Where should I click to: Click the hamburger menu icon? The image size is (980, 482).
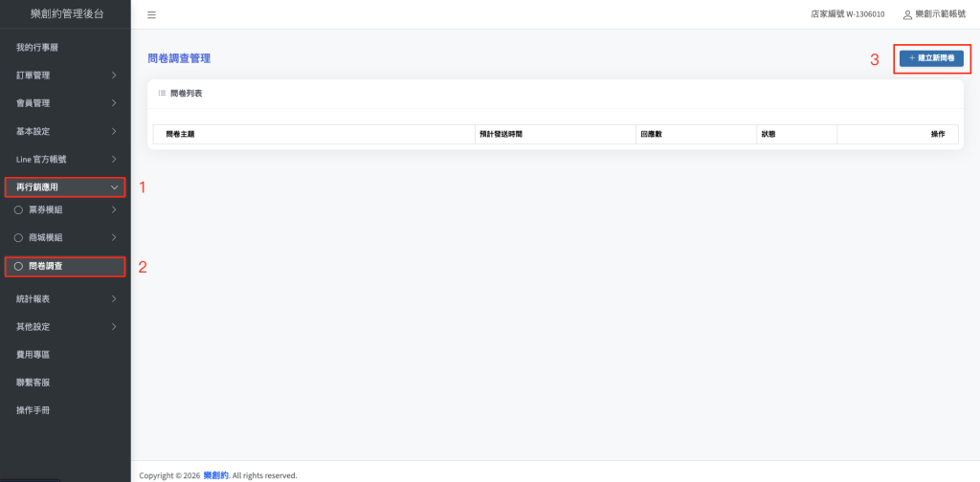tap(151, 15)
